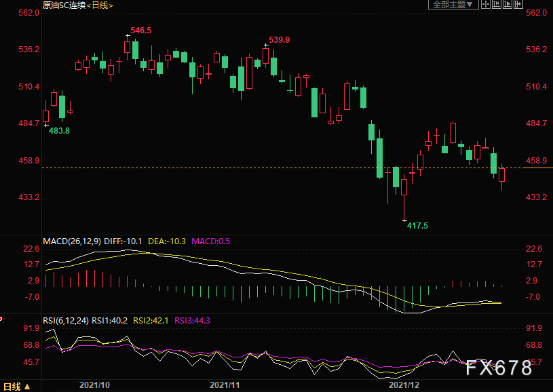Click the RSI(6,12,24) indicator label

tap(66, 321)
